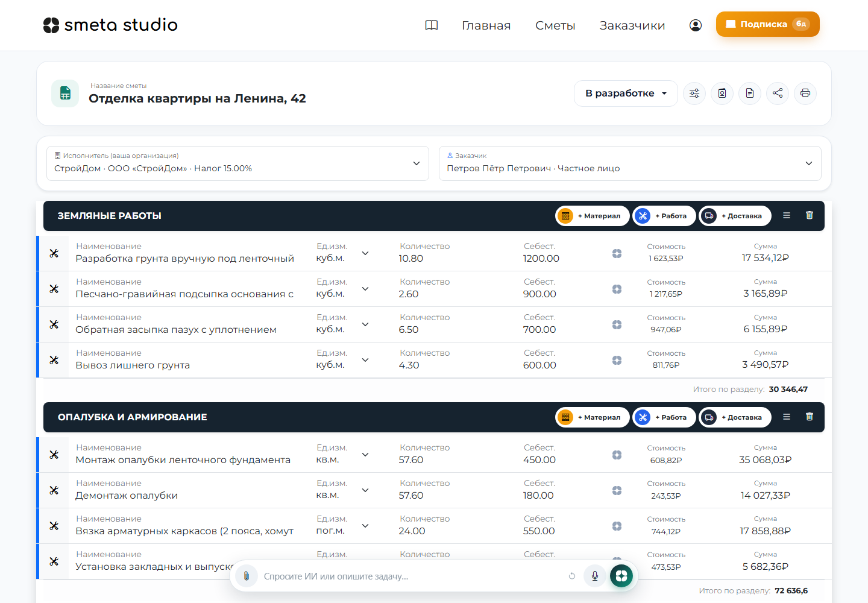Expand the Заказчик customer dropdown
The image size is (868, 603).
click(630, 163)
